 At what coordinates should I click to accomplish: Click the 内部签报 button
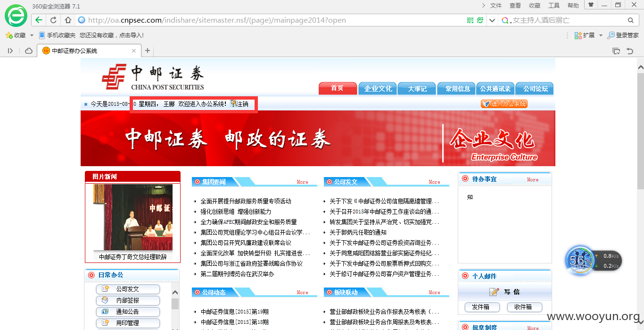pyautogui.click(x=128, y=300)
